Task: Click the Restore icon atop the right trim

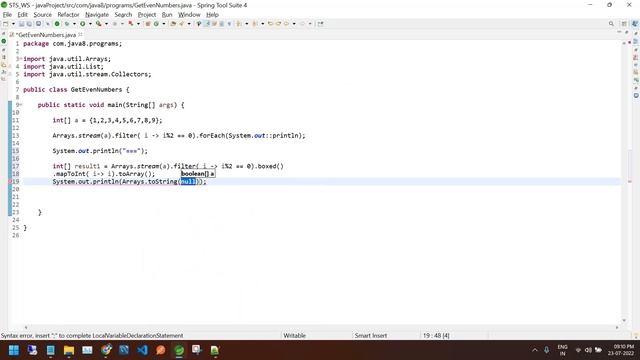Action: tap(636, 34)
